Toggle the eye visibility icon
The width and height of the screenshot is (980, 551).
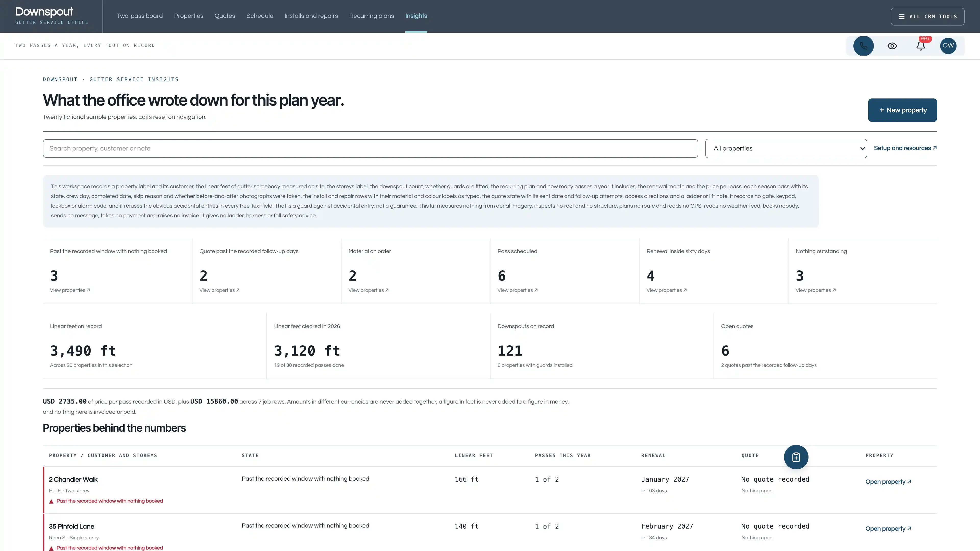click(892, 46)
